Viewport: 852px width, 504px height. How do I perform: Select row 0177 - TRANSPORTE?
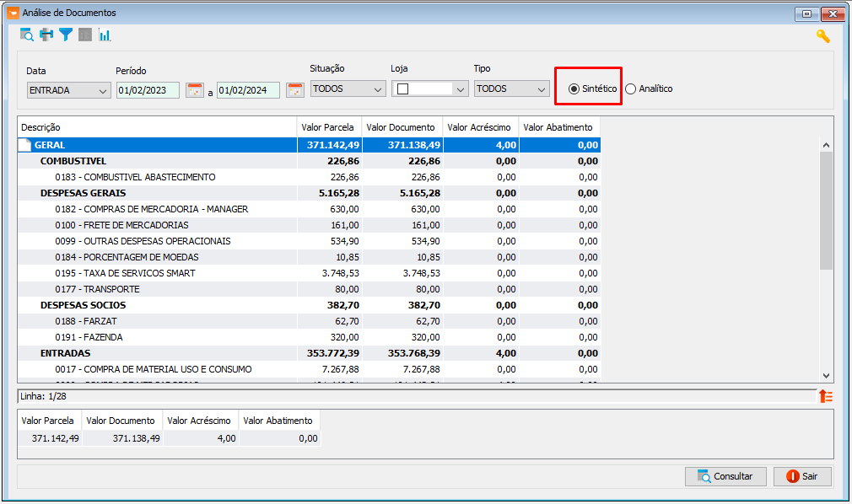click(309, 289)
